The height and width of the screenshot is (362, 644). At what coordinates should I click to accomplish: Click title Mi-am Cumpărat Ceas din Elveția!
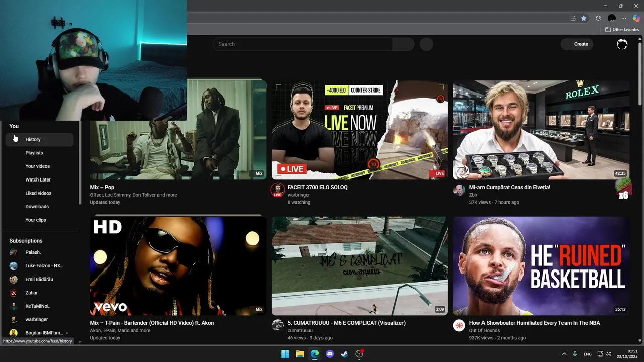point(510,187)
